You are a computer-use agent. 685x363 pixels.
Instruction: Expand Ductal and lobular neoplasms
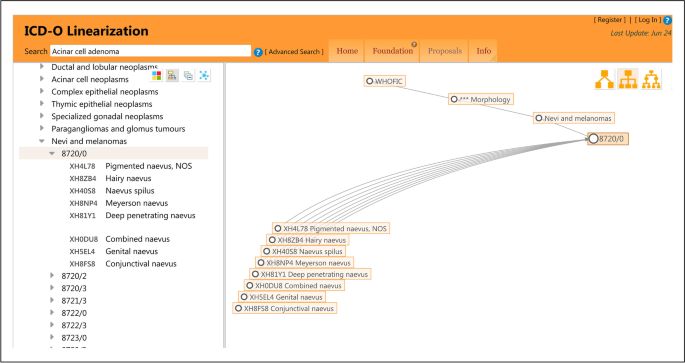tap(42, 67)
